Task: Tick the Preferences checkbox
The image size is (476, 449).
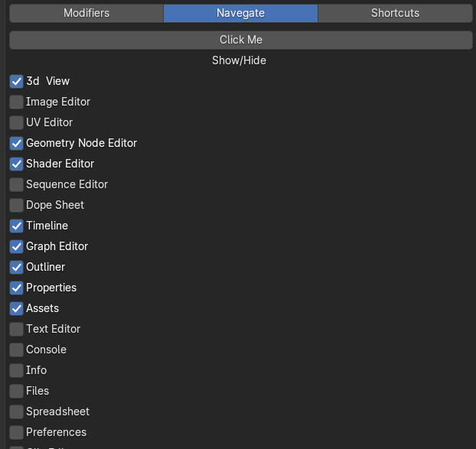Action: 17,432
